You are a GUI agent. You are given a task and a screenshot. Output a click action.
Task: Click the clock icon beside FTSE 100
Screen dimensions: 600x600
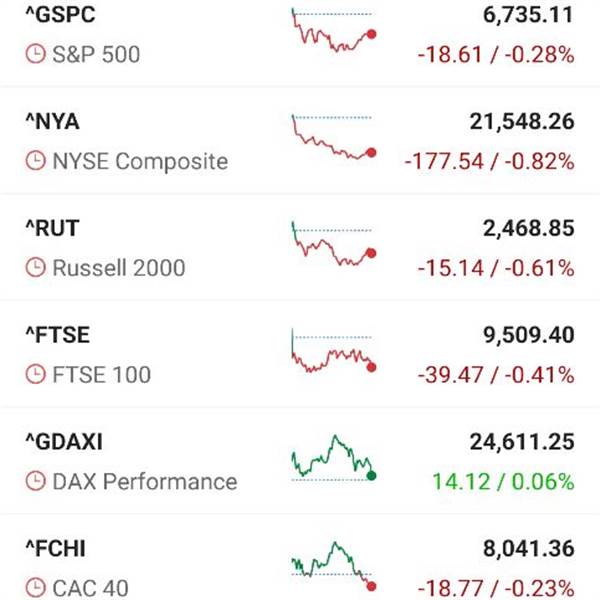click(35, 375)
